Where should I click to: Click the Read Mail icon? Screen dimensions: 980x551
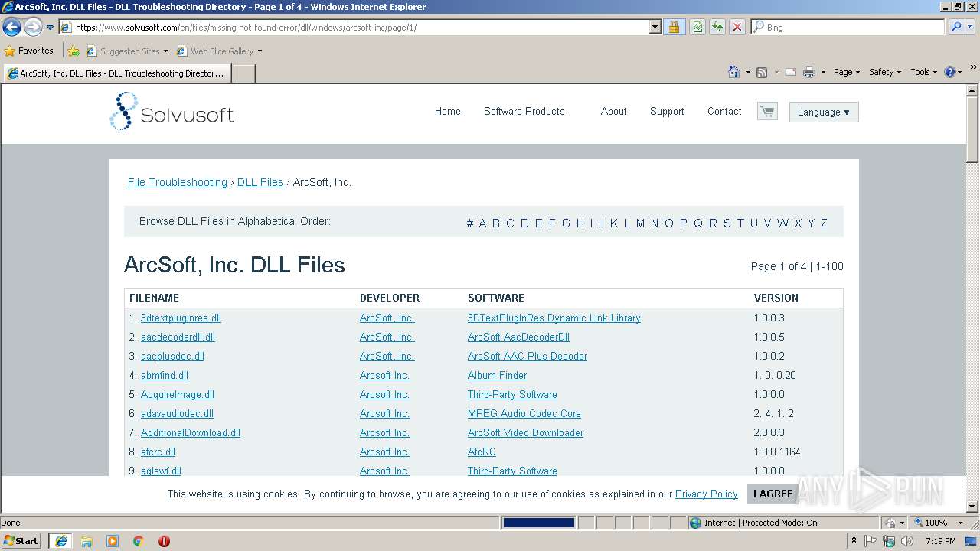(791, 72)
